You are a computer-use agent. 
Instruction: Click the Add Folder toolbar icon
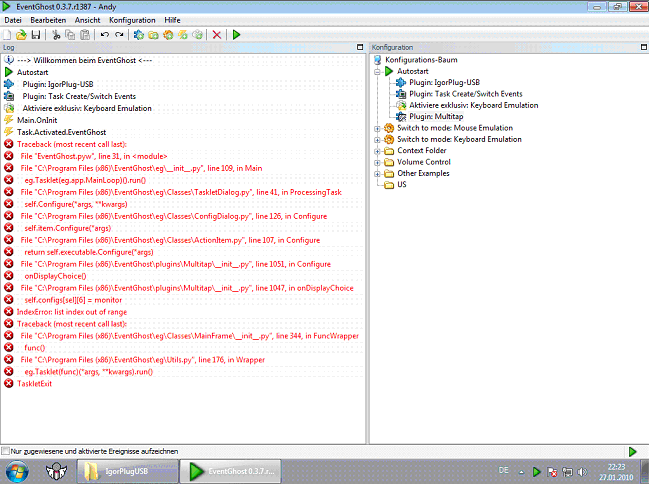[x=153, y=35]
